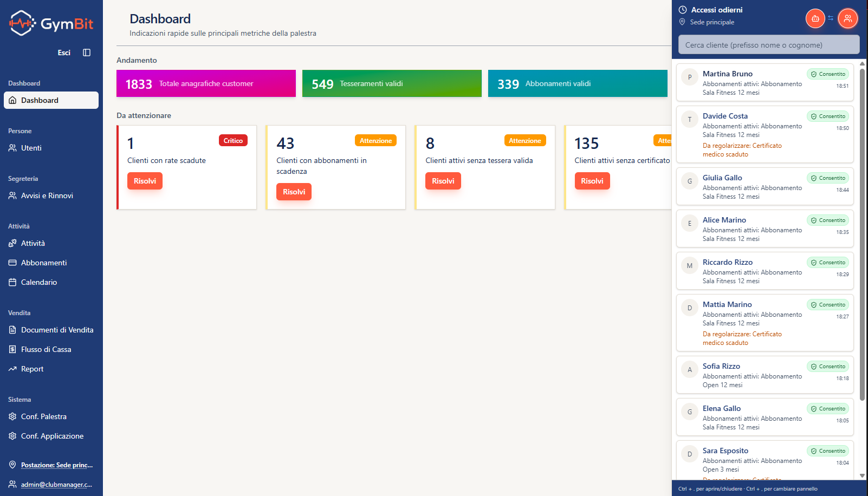Open Dashboard in the sidebar
This screenshot has height=496, width=868.
[51, 100]
